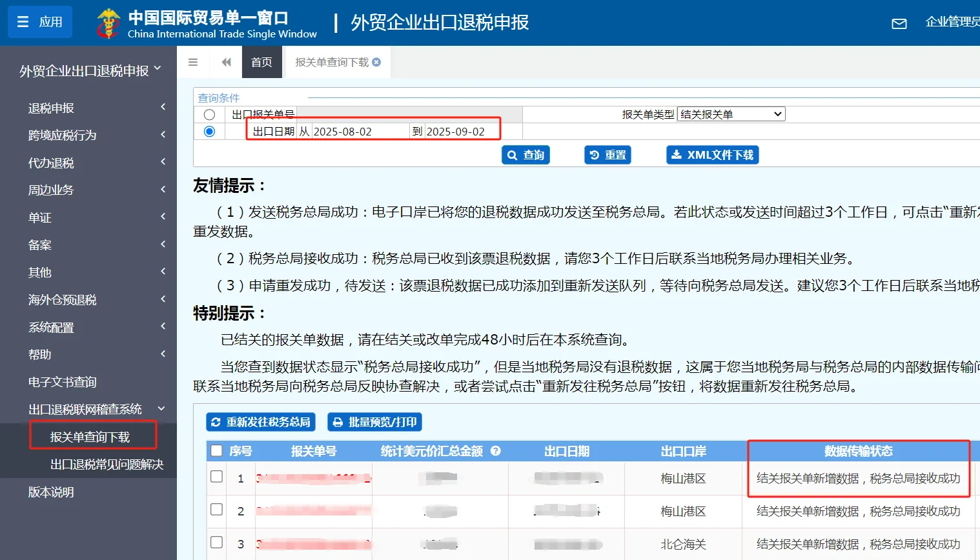This screenshot has width=980, height=560.
Task: Open the 报关单类型 dropdown
Action: [x=732, y=114]
